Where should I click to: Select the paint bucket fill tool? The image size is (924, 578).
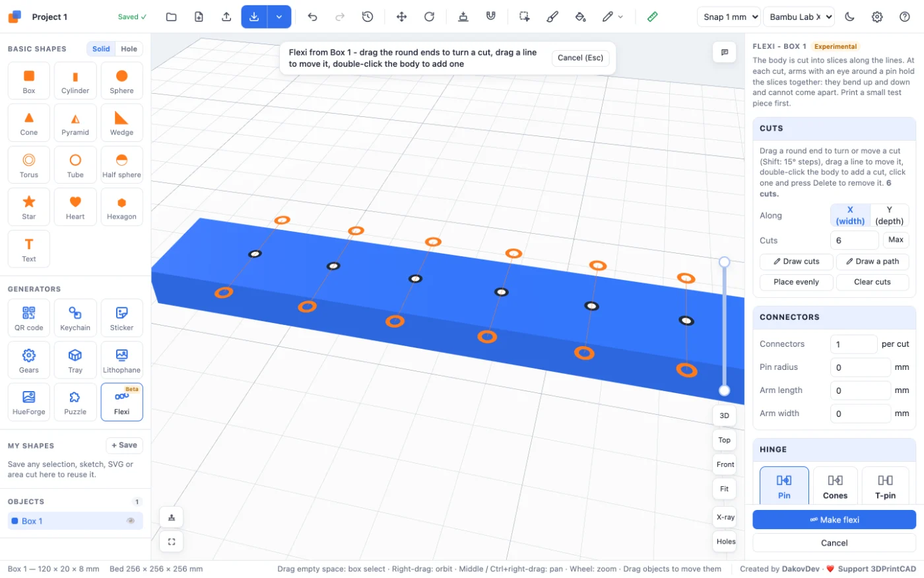580,17
